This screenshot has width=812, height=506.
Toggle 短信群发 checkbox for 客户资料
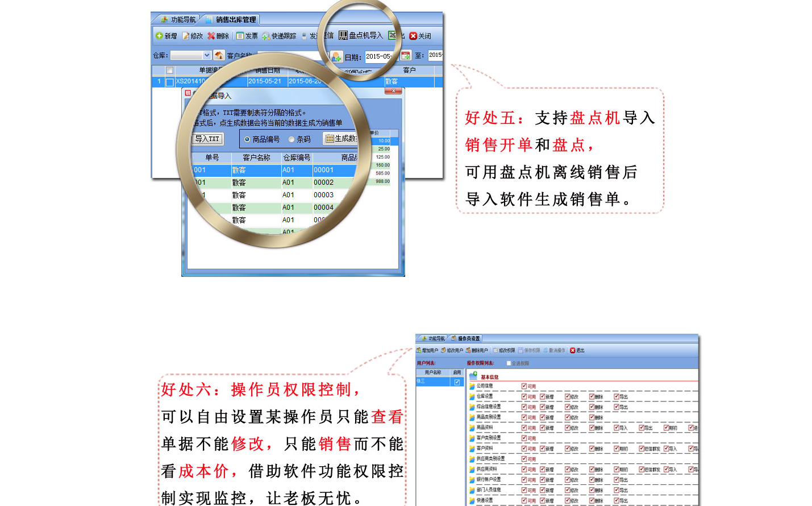point(641,449)
